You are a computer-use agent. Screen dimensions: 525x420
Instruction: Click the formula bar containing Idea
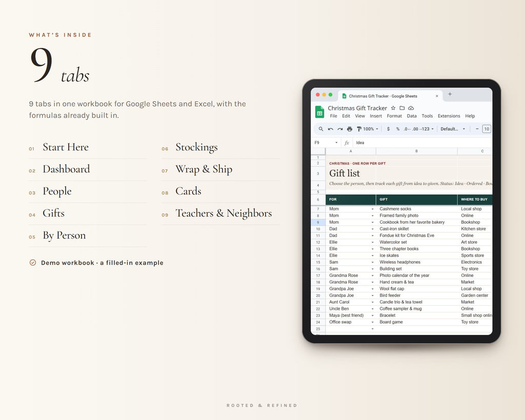coord(422,143)
